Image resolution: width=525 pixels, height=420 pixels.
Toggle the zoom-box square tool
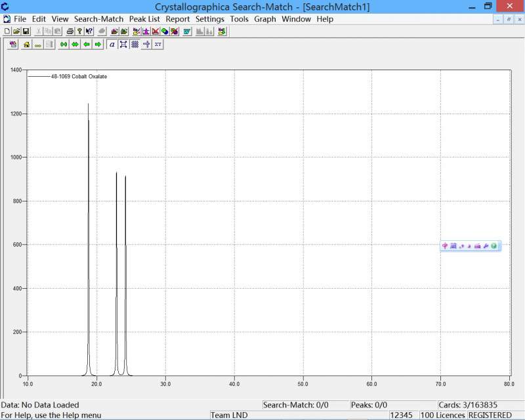coord(123,44)
